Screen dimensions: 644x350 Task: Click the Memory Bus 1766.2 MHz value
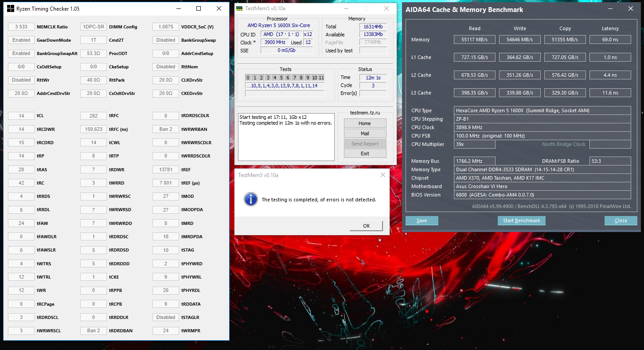click(x=475, y=161)
